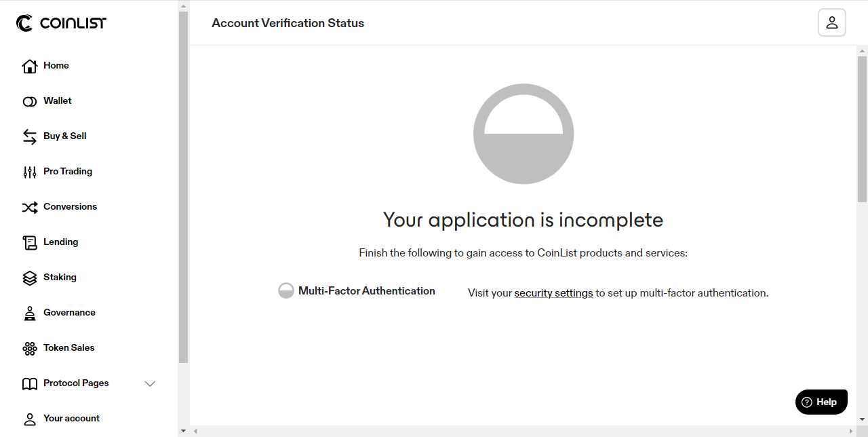Open the Home house icon
This screenshot has width=868, height=437.
29,66
